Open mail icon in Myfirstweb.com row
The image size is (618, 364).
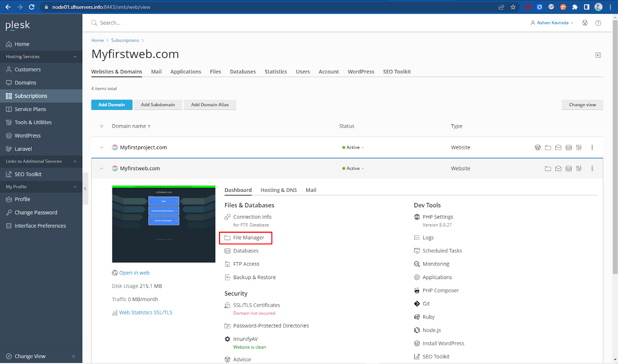[558, 169]
